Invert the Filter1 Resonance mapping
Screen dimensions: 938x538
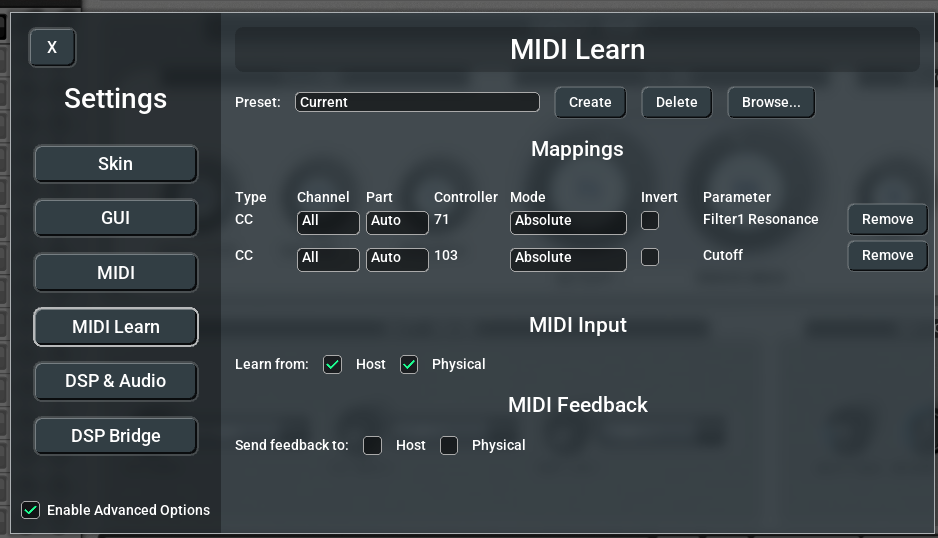(x=650, y=220)
